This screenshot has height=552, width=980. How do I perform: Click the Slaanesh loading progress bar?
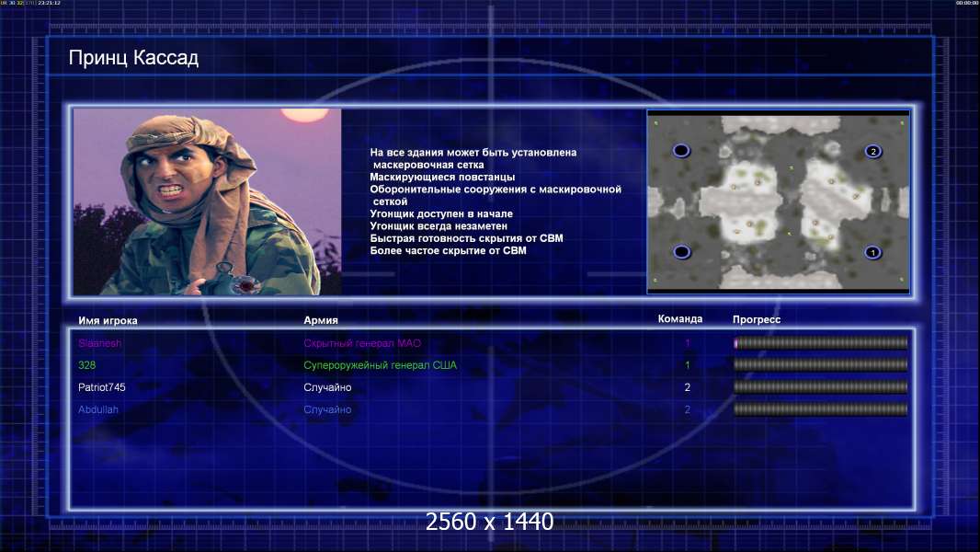[821, 342]
